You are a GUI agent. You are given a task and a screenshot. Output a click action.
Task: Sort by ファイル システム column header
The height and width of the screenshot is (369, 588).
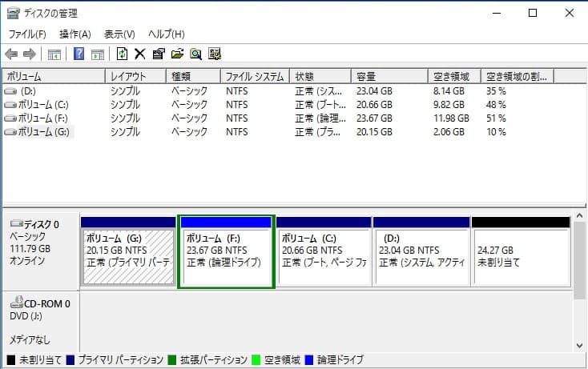[x=255, y=77]
